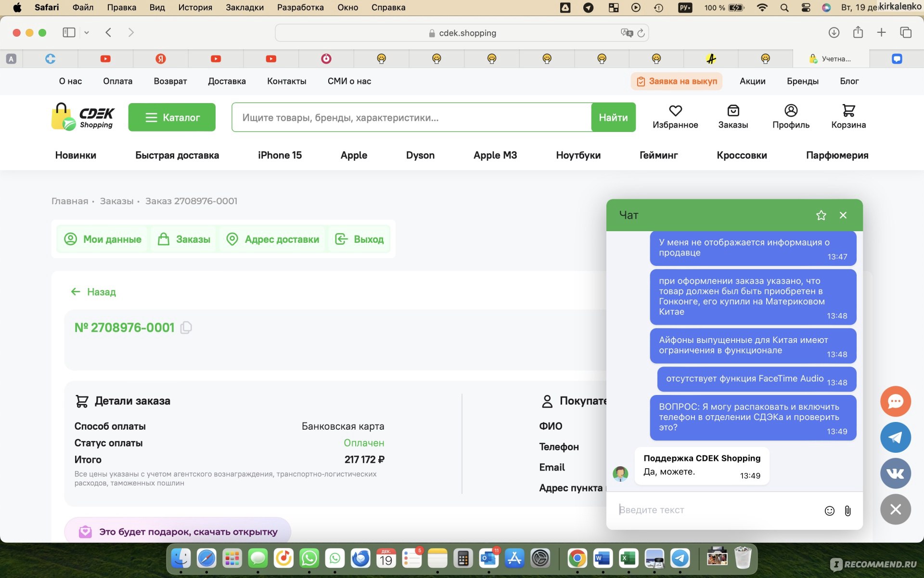924x578 pixels.
Task: Select the Заказы account tab
Action: (184, 239)
